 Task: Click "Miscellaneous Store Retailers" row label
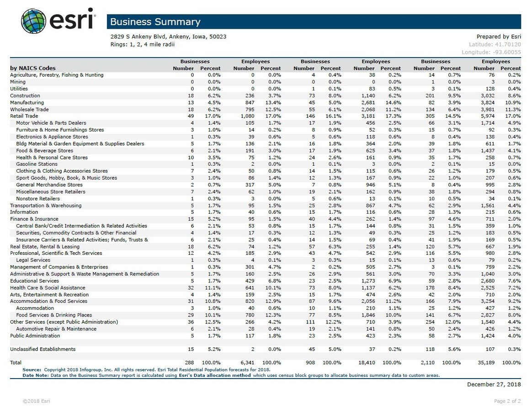pyautogui.click(x=51, y=192)
